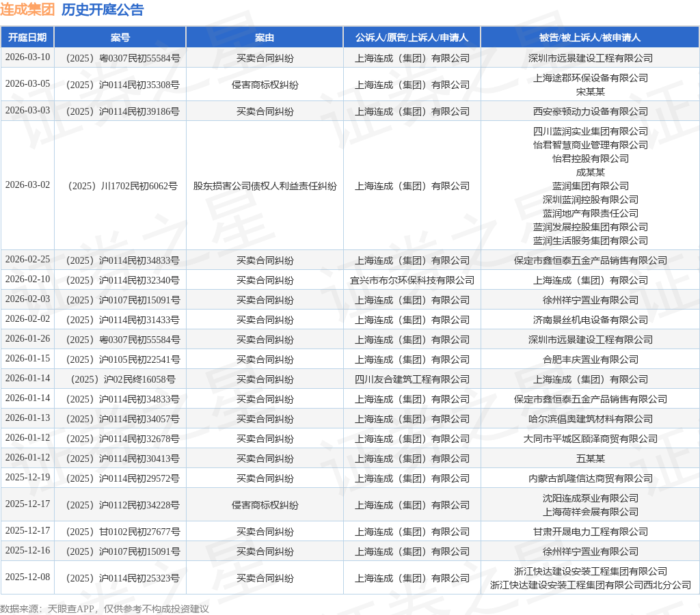
Task: Click defendant 上海途郡环保设备有限公司
Action: point(590,78)
